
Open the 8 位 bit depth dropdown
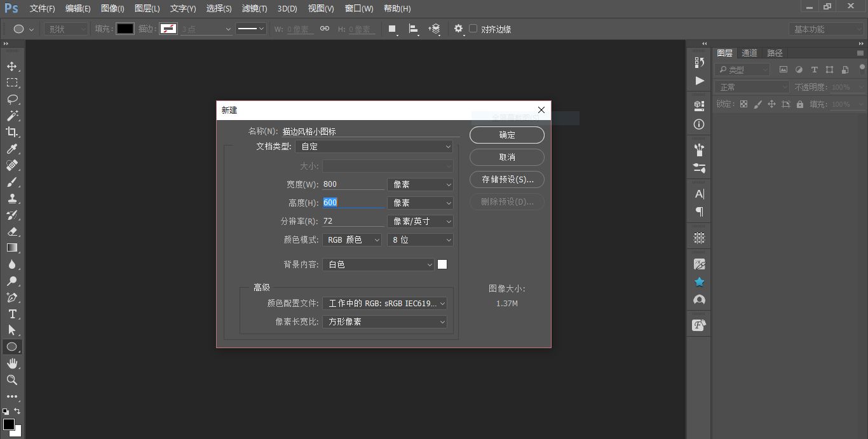(420, 240)
